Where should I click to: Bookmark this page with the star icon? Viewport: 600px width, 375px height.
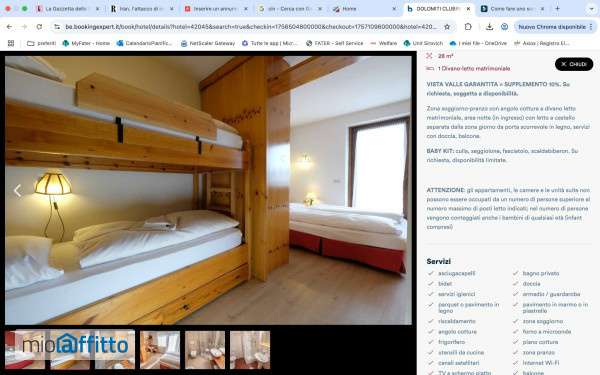[x=447, y=27]
